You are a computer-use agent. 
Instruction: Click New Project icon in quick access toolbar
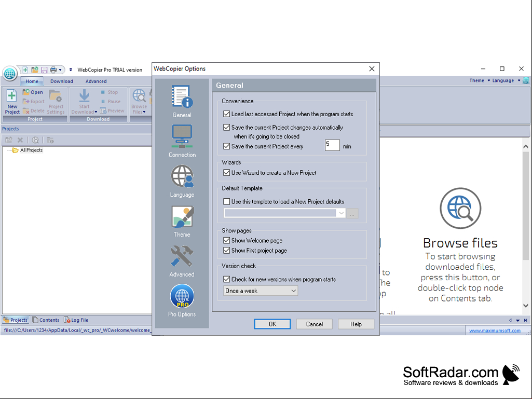pos(25,70)
